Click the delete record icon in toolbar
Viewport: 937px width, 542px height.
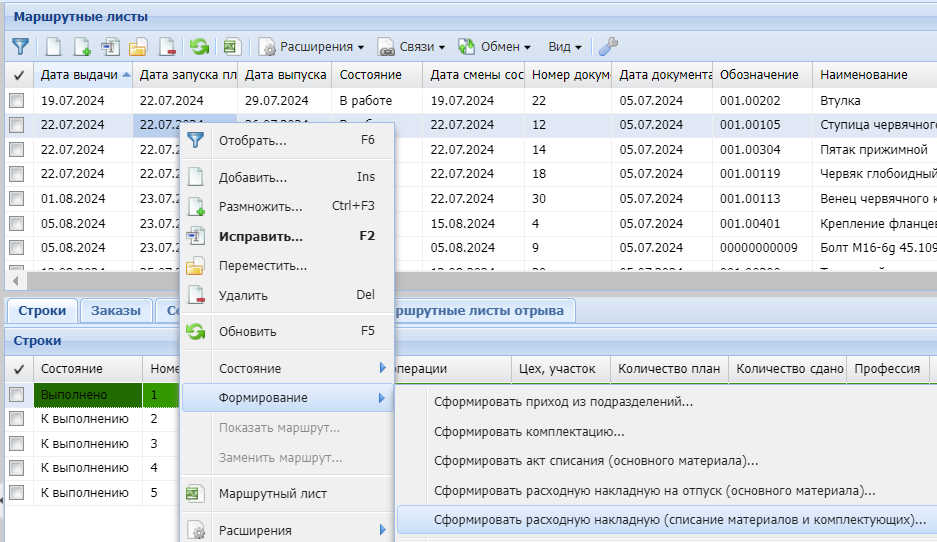(x=167, y=46)
